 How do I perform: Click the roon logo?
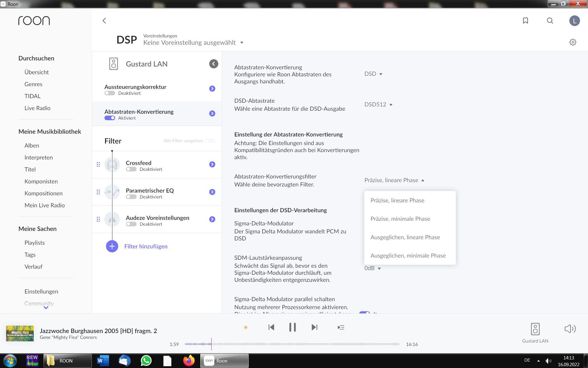pyautogui.click(x=34, y=21)
